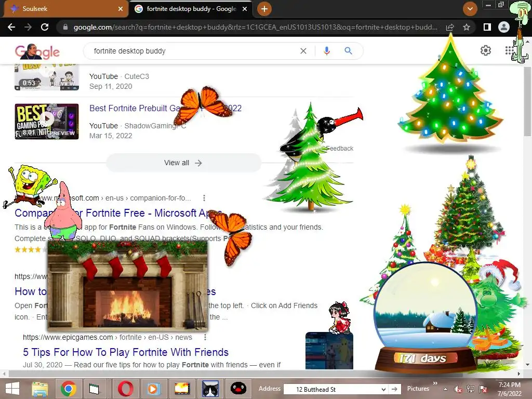Play the CuteC3 video thumbnail
Screen dimensions: 532x399
tap(46, 77)
